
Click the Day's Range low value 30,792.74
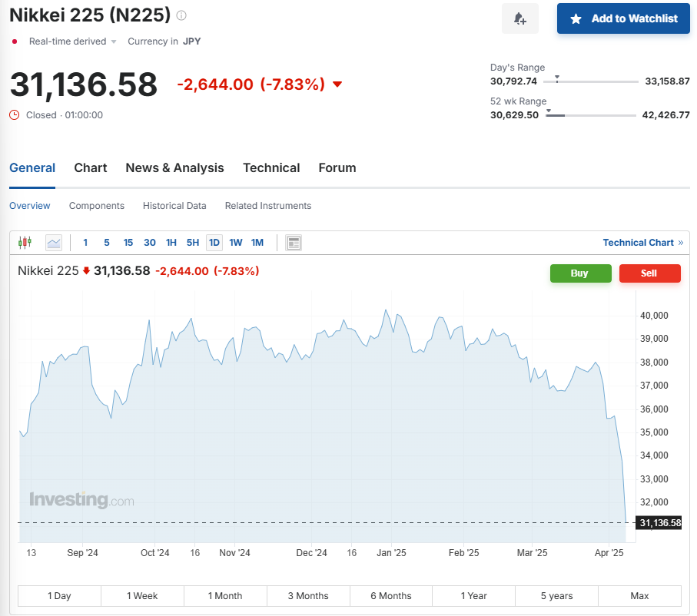click(513, 81)
